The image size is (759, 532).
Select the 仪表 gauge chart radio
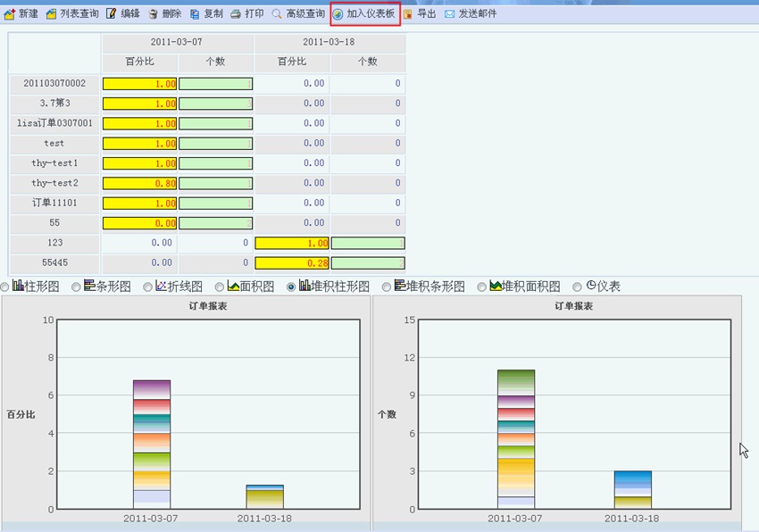(578, 287)
